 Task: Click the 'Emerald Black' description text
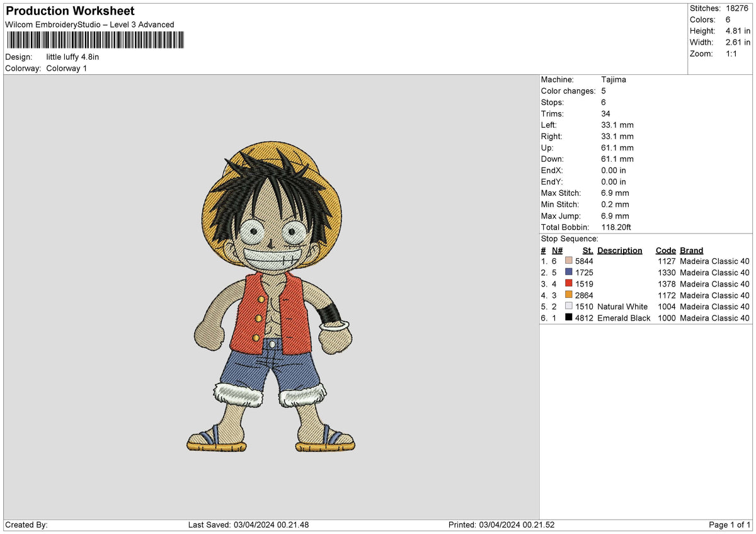click(x=624, y=318)
